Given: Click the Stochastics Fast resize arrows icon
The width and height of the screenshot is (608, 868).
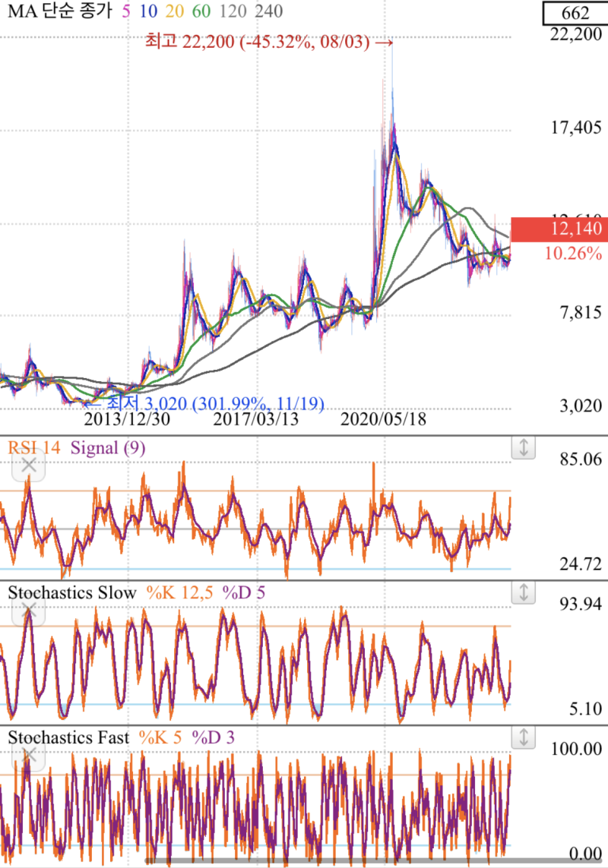Looking at the screenshot, I should coord(523,737).
